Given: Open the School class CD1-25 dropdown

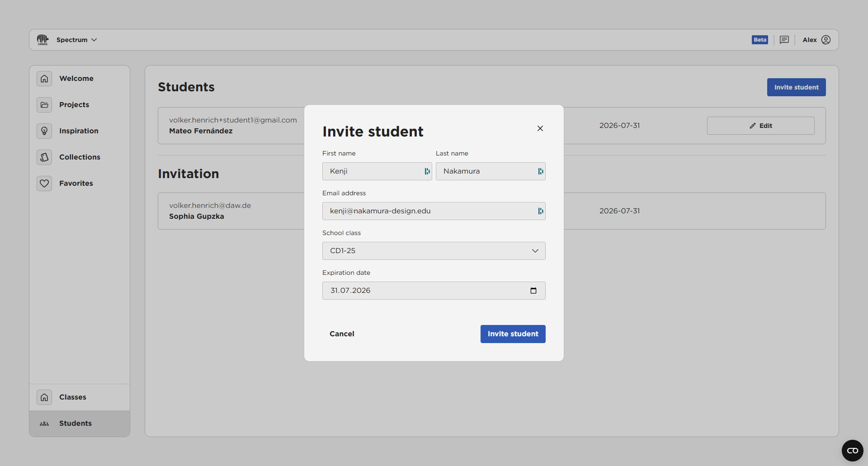Looking at the screenshot, I should (434, 251).
